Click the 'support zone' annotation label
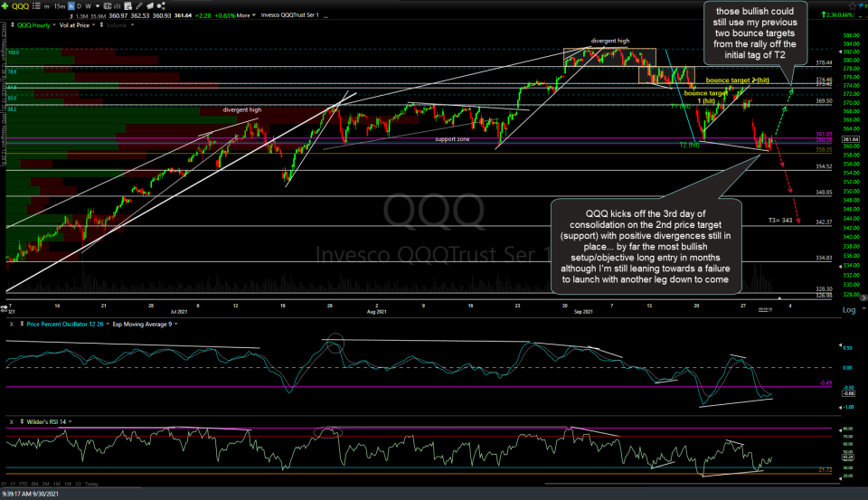The image size is (868, 500). (452, 139)
